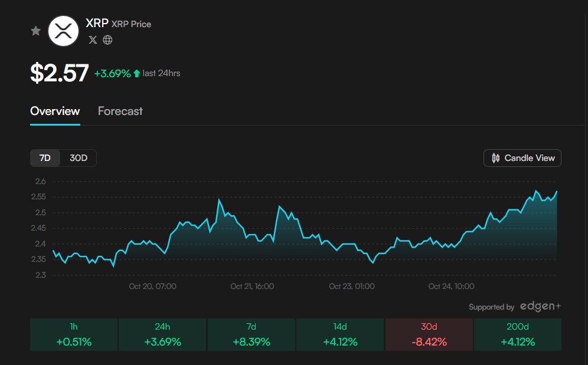This screenshot has width=588, height=365.
Task: Click the 2.45 y-axis label
Action: point(38,228)
